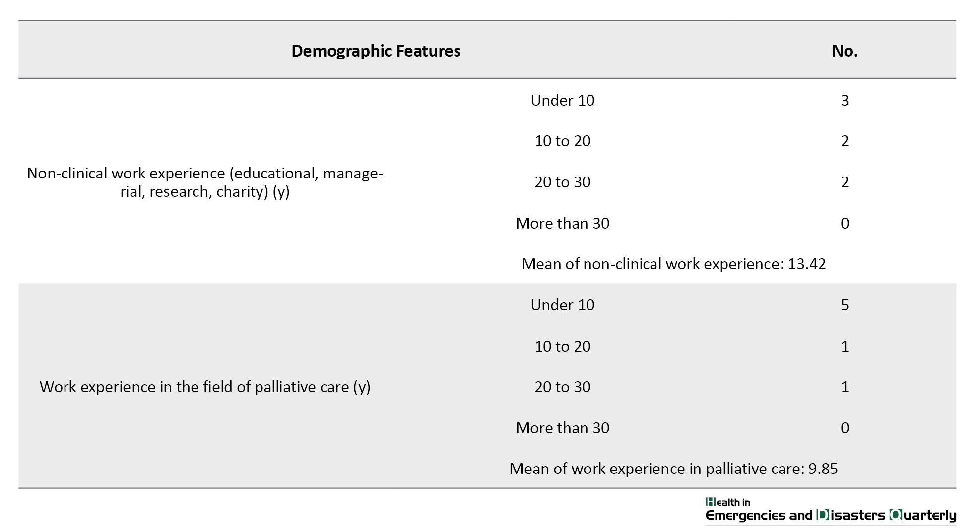Click the 20 to 30 non-clinical cell
This screenshot has width=980, height=530.
click(562, 182)
